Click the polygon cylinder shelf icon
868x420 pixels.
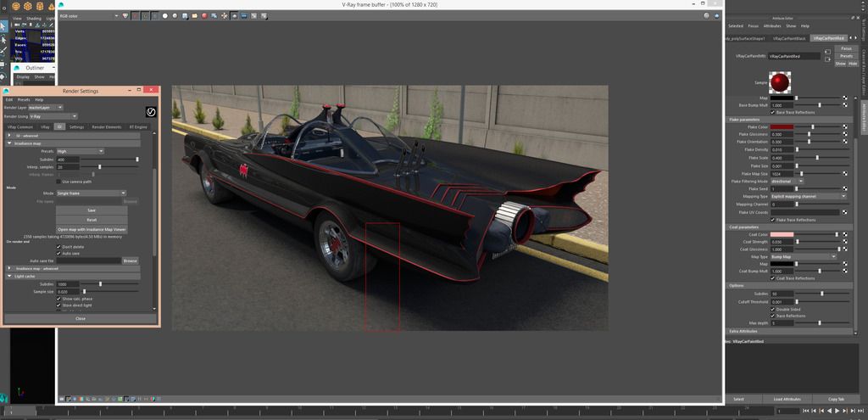point(41,6)
